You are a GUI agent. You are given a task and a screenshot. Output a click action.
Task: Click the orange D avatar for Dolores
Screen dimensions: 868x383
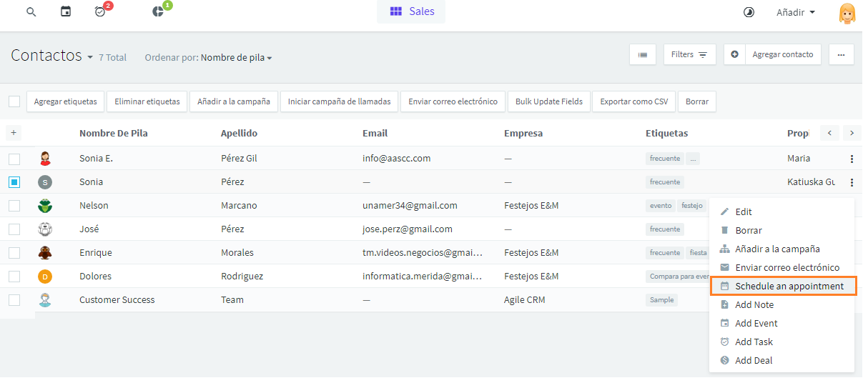[x=45, y=277]
